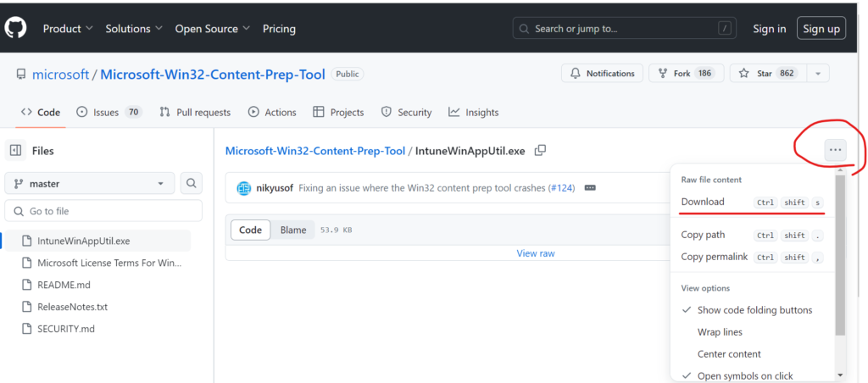Collapse the Files tree side panel icon
This screenshot has height=383, width=868.
click(x=15, y=151)
